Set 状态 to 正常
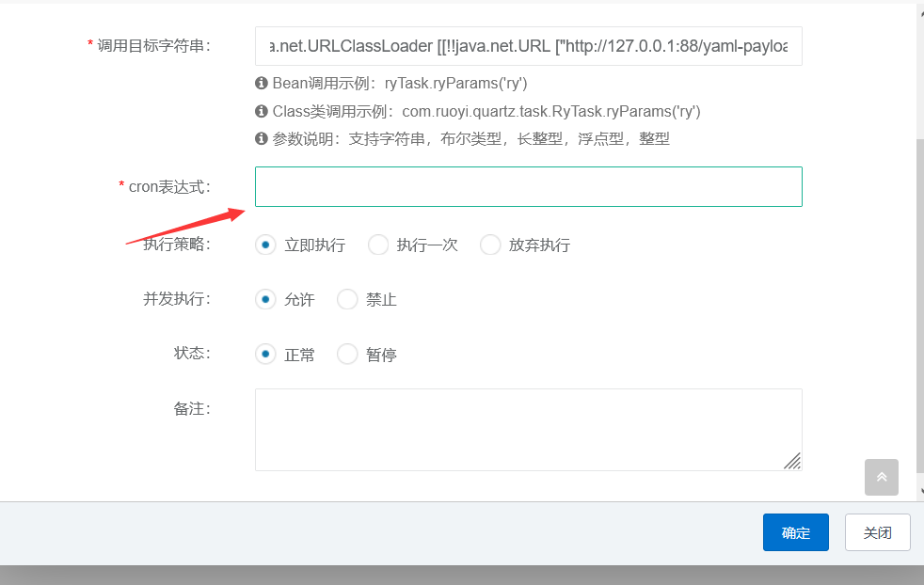Viewport: 924px width, 585px height. pyautogui.click(x=265, y=354)
